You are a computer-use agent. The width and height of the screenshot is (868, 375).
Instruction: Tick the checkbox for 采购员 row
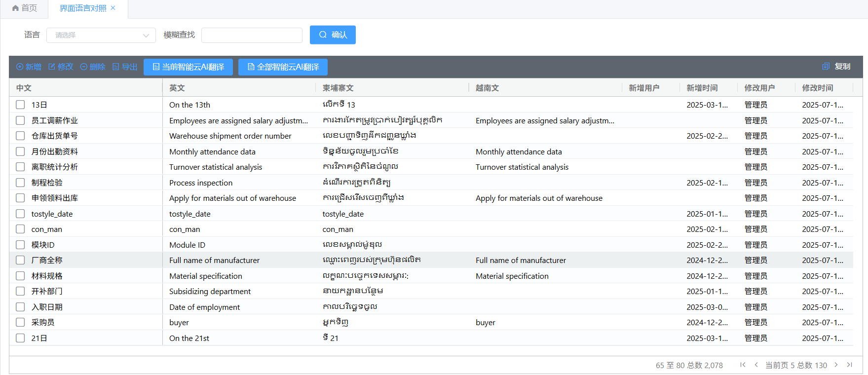click(20, 322)
